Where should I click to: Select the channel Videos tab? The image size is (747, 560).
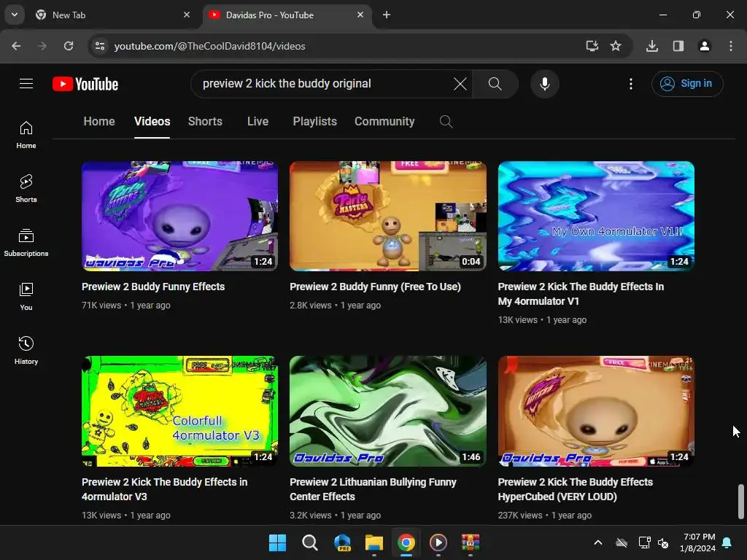click(x=152, y=122)
